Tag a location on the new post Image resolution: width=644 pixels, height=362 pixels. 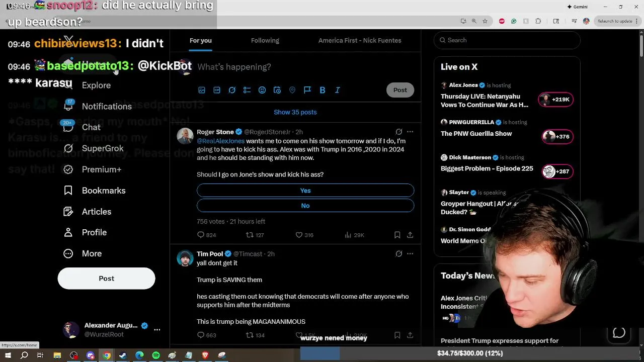coord(292,90)
